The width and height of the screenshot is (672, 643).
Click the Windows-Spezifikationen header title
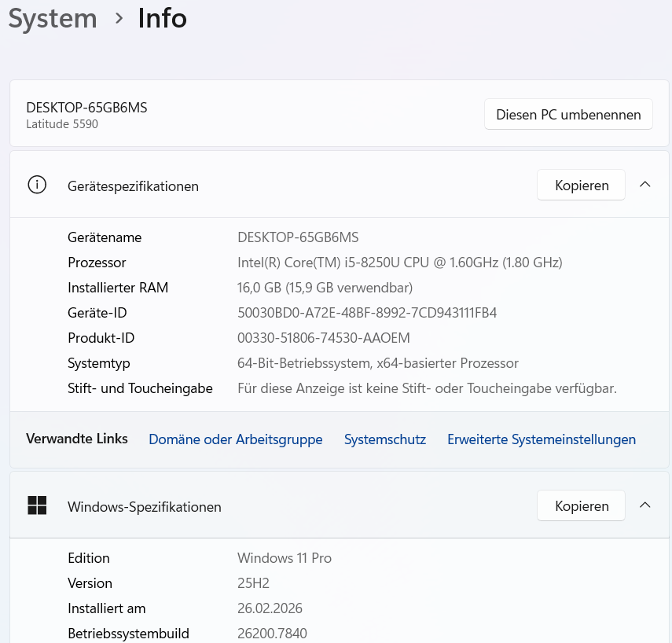[145, 507]
